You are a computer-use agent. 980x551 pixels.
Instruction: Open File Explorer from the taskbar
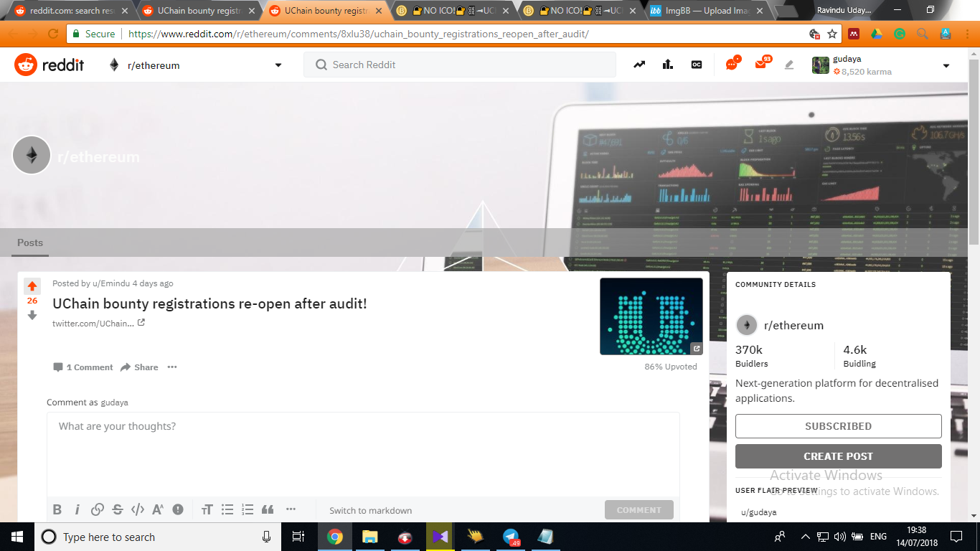click(x=370, y=537)
